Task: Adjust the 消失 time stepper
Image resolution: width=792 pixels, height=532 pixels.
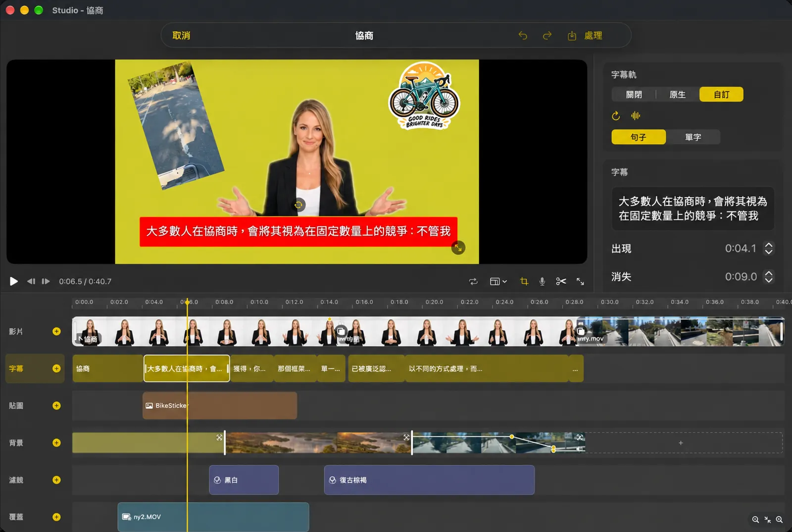Action: click(x=768, y=276)
